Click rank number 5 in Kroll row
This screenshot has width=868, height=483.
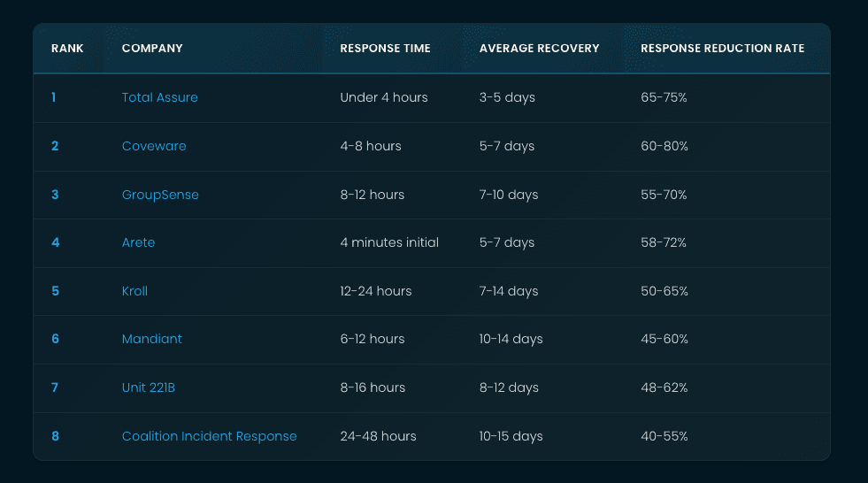pyautogui.click(x=56, y=291)
